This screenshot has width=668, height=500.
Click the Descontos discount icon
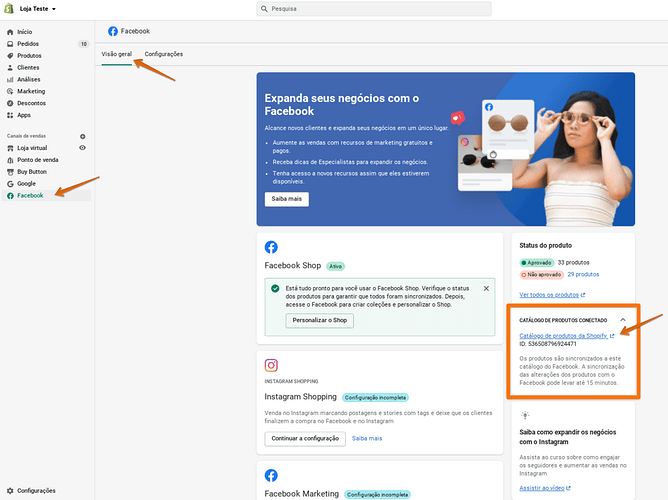pos(10,103)
